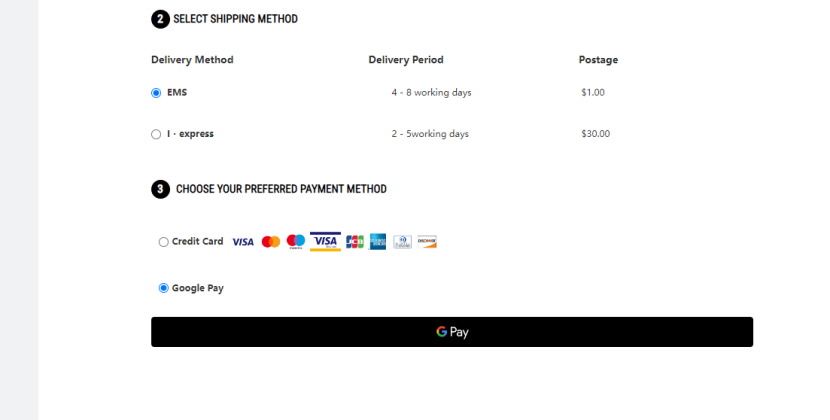The height and width of the screenshot is (420, 830).
Task: Choose the Credit Card payment option
Action: tap(164, 242)
